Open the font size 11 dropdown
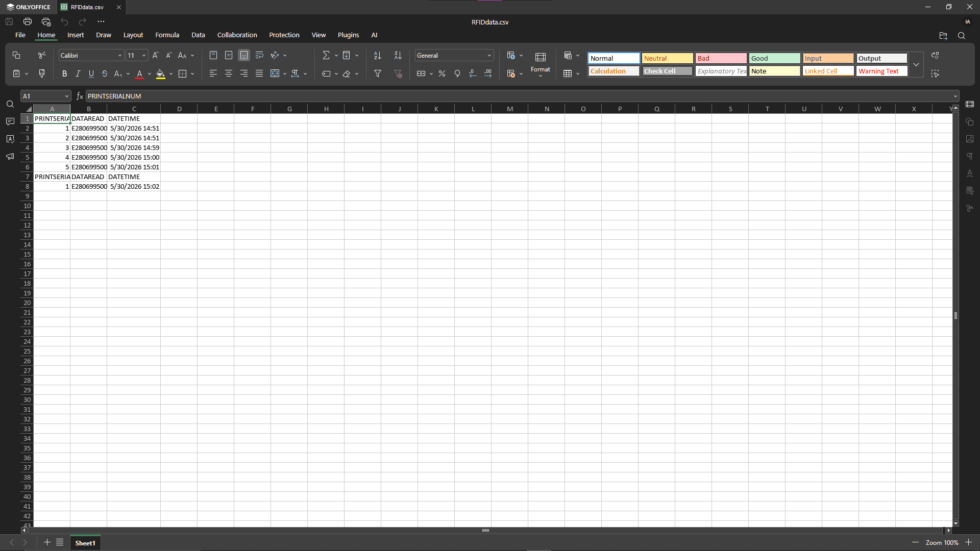The image size is (980, 551). [144, 55]
